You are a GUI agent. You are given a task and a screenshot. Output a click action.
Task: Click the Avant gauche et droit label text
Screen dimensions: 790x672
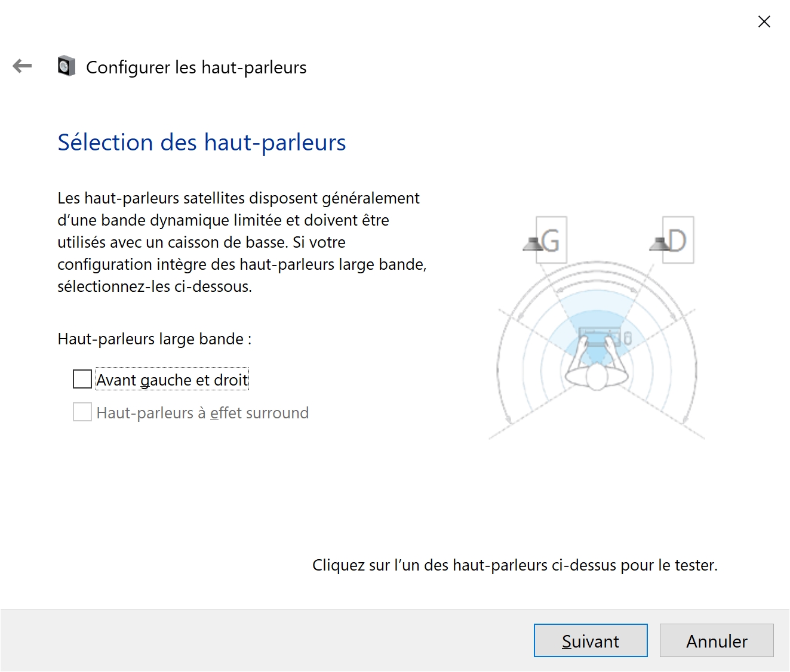click(x=172, y=380)
